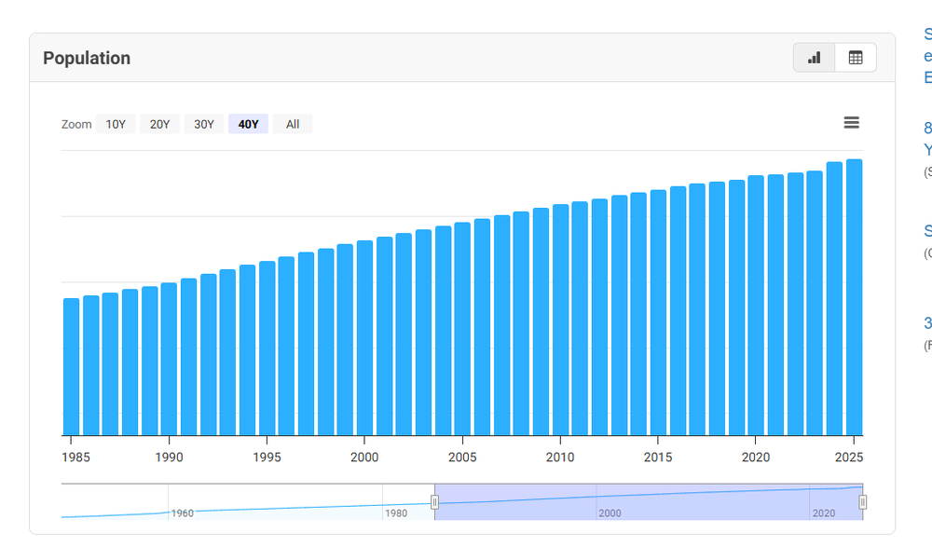This screenshot has width=932, height=560.
Task: Select the 10Y zoom range
Action: (x=116, y=124)
